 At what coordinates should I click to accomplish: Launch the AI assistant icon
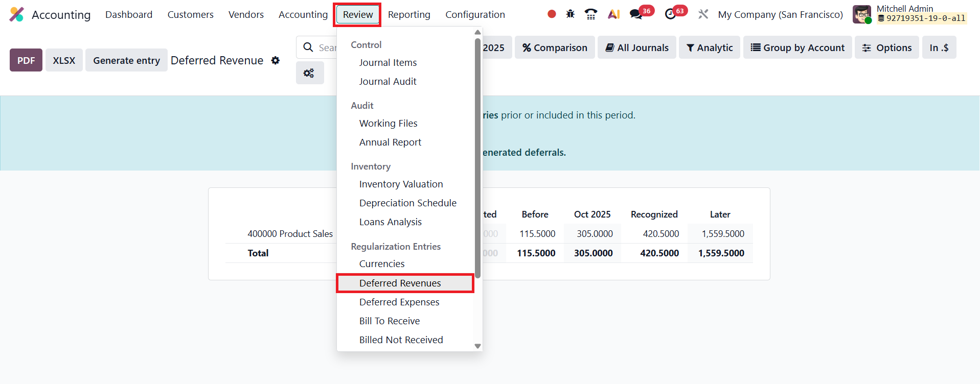pyautogui.click(x=613, y=14)
